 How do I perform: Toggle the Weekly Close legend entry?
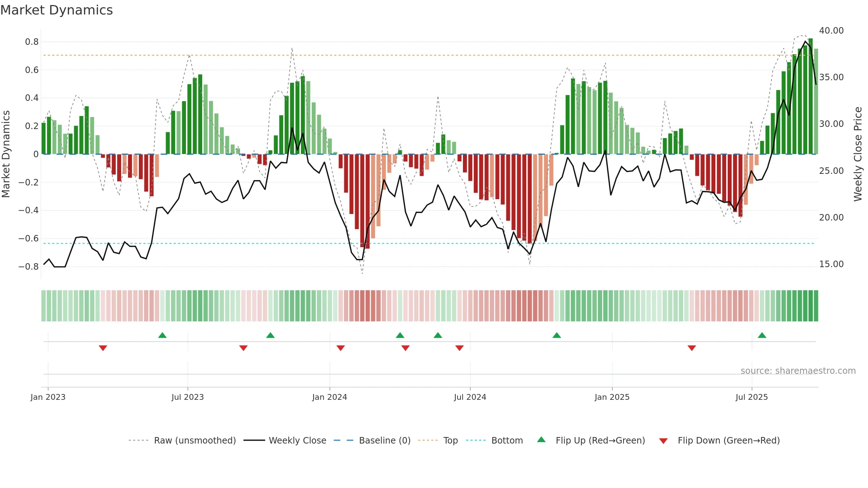point(285,440)
